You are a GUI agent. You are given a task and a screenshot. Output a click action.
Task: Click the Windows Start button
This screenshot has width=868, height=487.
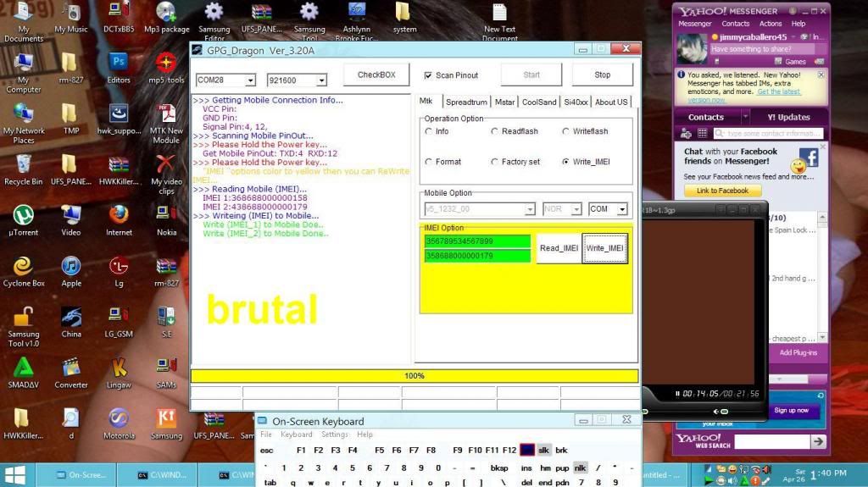pyautogui.click(x=15, y=475)
